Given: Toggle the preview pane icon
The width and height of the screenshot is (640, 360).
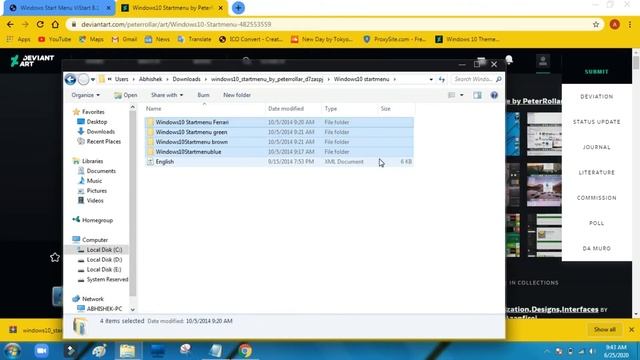Looking at the screenshot, I should click(477, 95).
